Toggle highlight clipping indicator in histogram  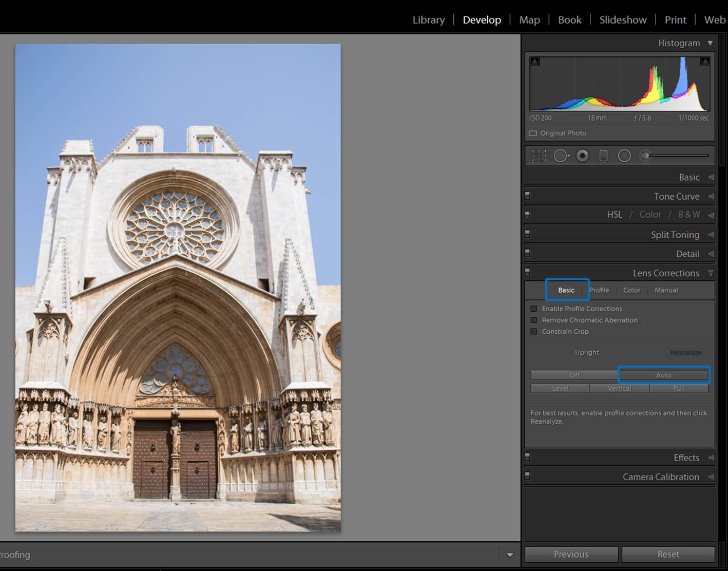pyautogui.click(x=705, y=61)
